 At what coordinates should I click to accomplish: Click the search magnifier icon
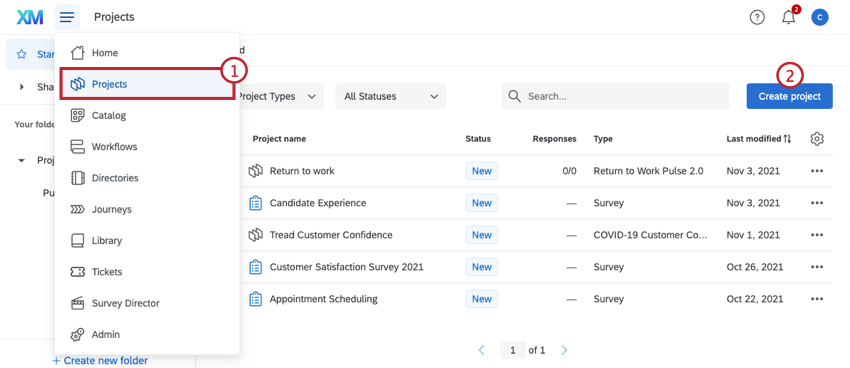514,96
